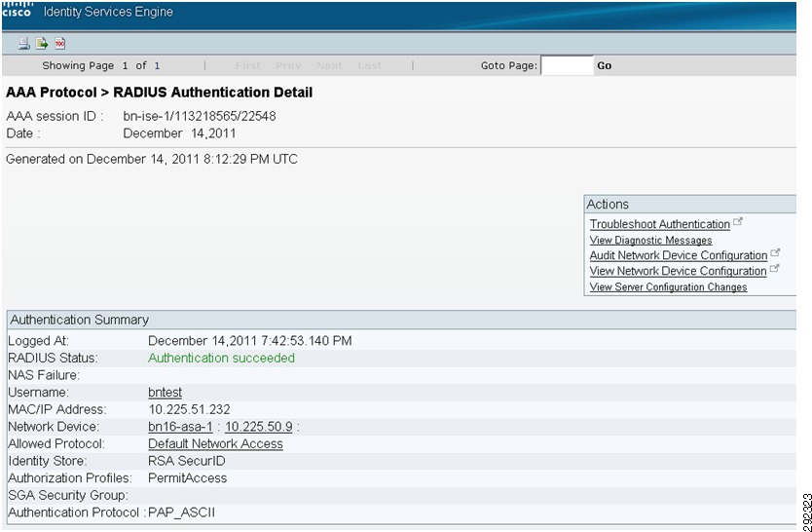Click the Showing Page label
Viewport: 812px width, 532px height.
click(78, 66)
